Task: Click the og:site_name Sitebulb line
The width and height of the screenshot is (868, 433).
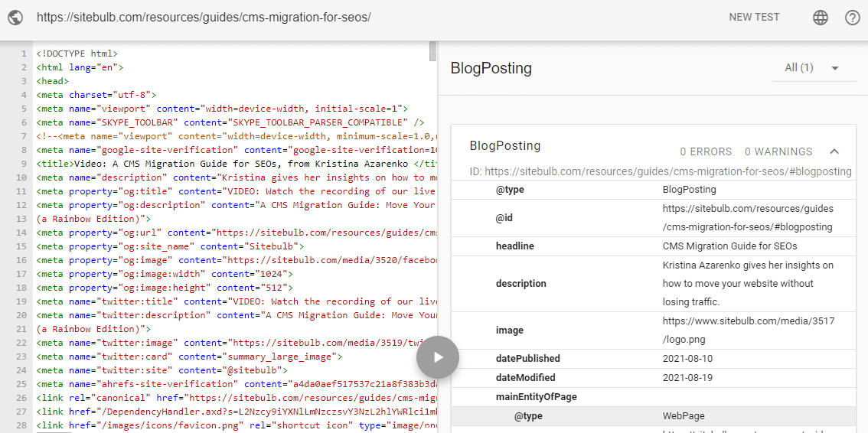Action: (170, 246)
